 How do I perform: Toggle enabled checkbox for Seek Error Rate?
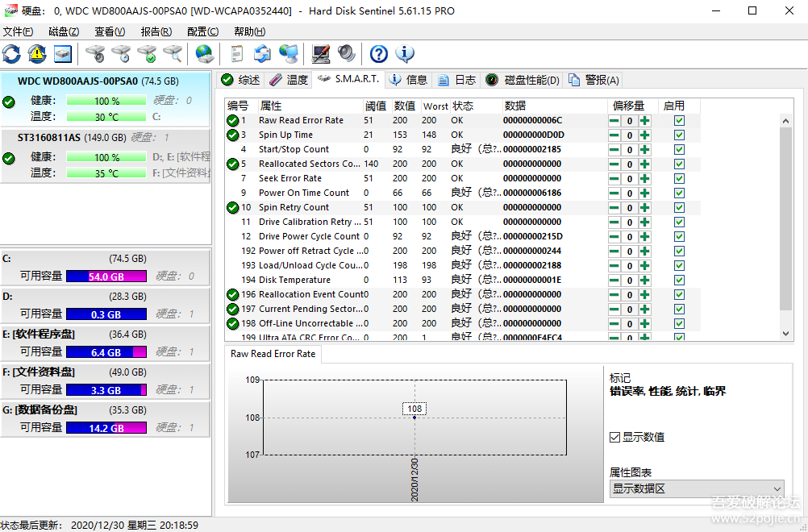679,179
